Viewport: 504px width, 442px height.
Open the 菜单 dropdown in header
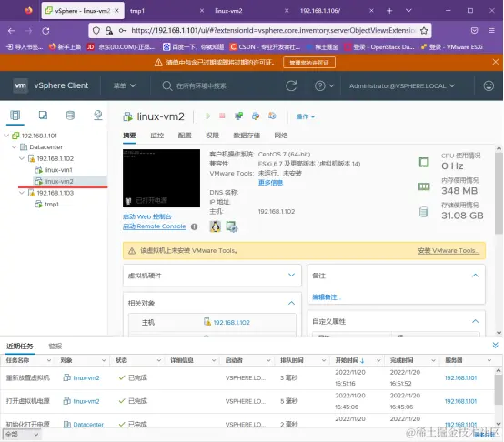(x=125, y=85)
